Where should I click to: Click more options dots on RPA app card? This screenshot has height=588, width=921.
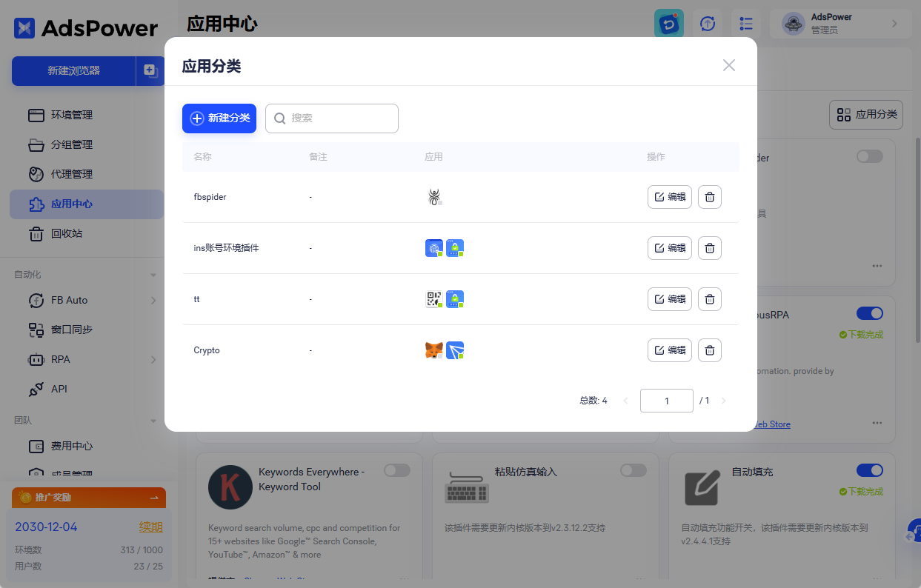(x=877, y=423)
